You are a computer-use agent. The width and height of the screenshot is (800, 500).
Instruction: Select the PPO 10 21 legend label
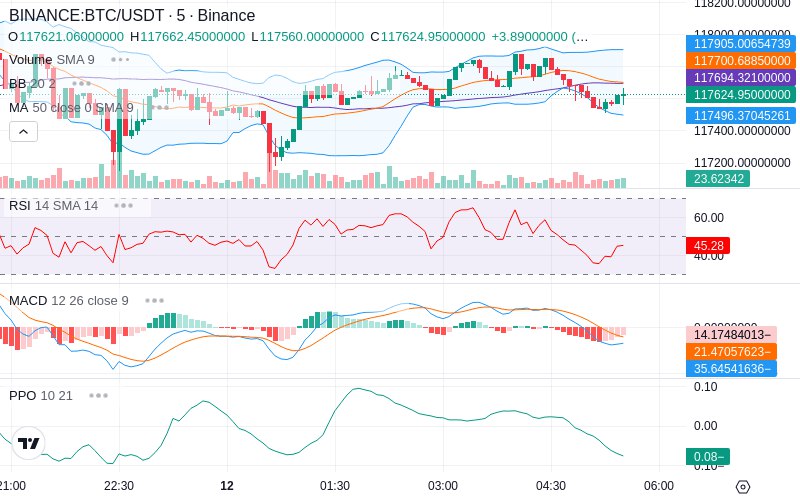point(41,395)
